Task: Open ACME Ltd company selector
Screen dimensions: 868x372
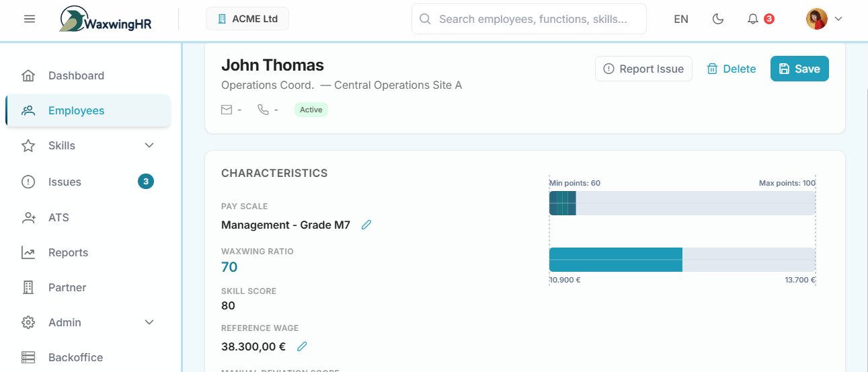Action: point(247,19)
